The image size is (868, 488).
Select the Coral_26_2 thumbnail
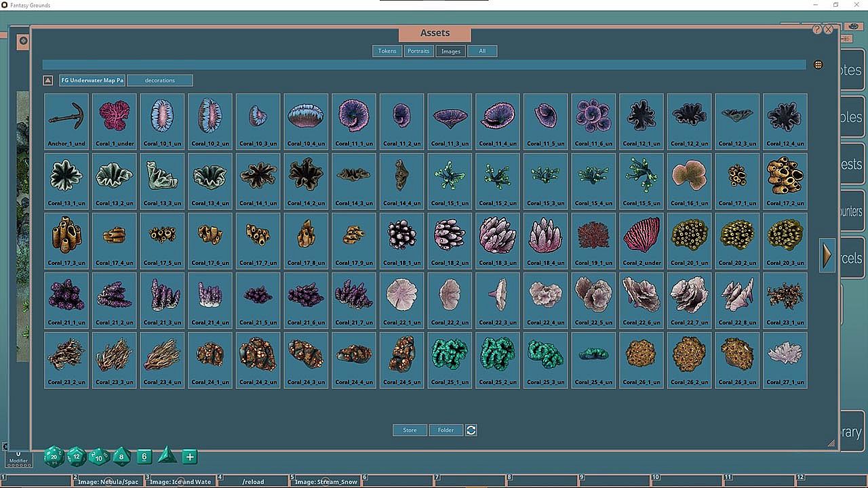coord(689,360)
